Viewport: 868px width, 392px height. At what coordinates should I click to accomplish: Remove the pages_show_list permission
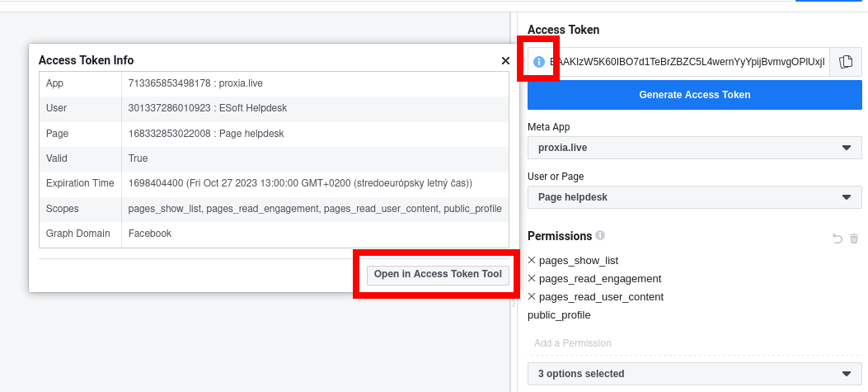pos(532,260)
